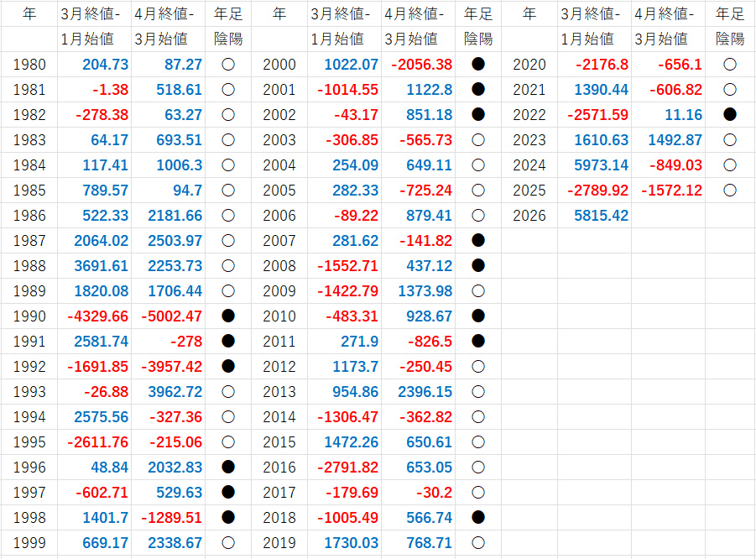The height and width of the screenshot is (559, 756).
Task: Click the black circle in the 1996 row
Action: [x=227, y=468]
